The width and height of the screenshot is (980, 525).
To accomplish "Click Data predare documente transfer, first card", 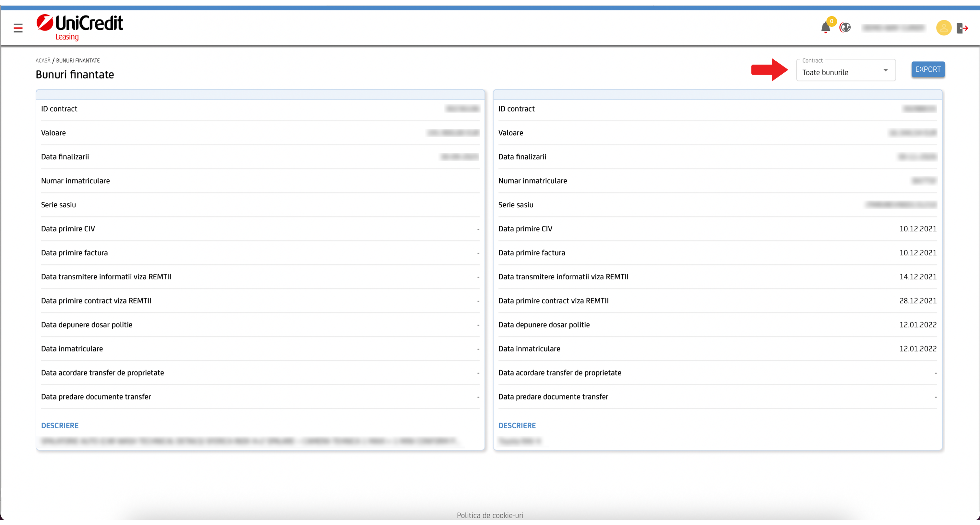I will coord(96,396).
